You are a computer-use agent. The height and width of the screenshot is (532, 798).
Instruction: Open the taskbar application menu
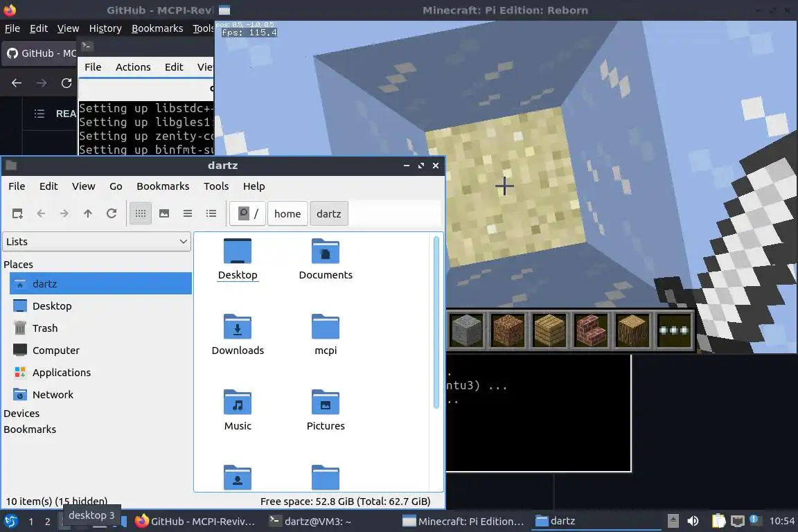click(10, 521)
